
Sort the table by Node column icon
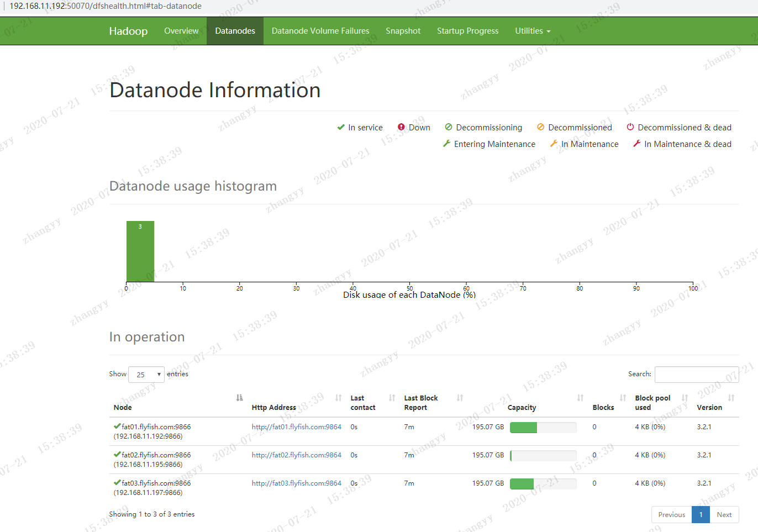[239, 398]
